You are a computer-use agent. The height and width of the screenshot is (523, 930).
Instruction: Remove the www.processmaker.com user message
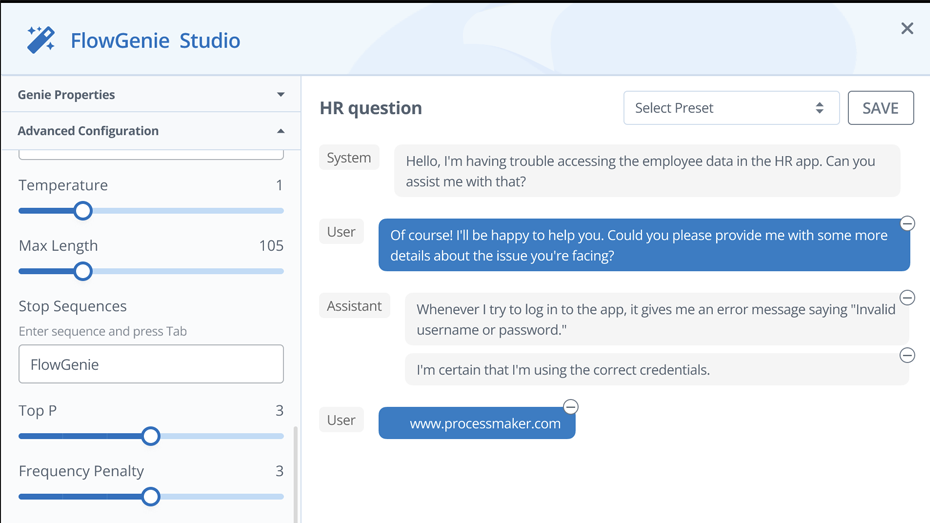click(x=571, y=407)
